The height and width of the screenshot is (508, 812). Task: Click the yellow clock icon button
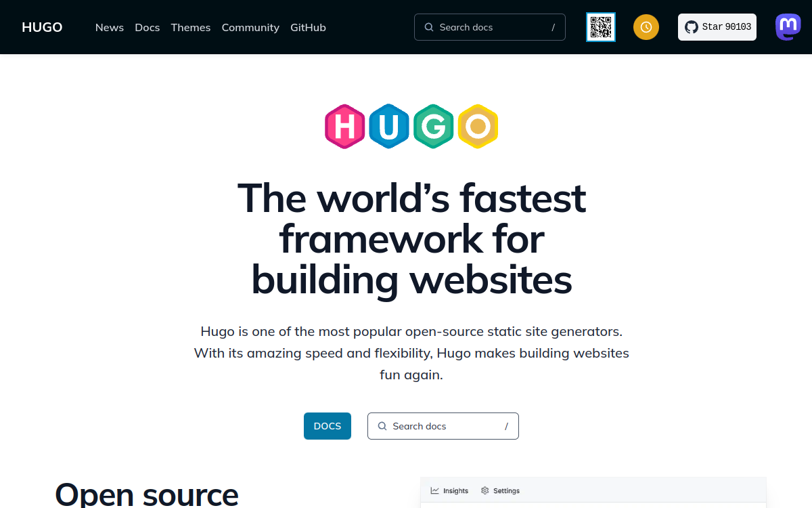tap(646, 27)
